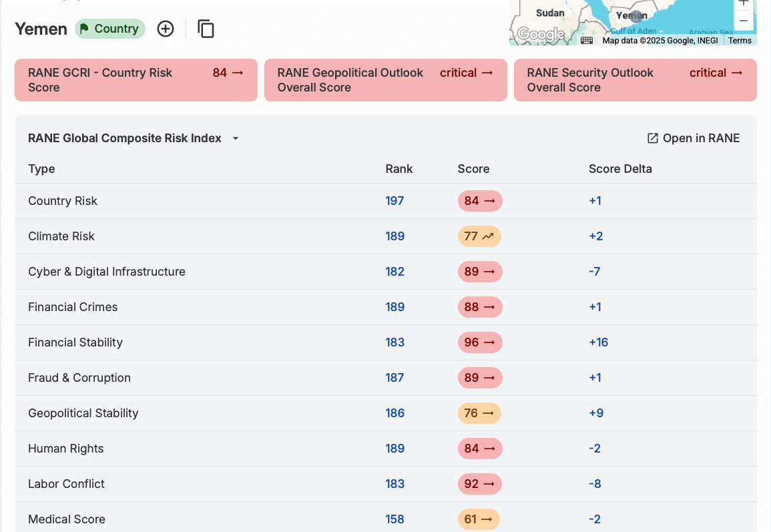Click the Geopolitical Stability score badge 76
Image resolution: width=771 pixels, height=532 pixels.
click(479, 413)
